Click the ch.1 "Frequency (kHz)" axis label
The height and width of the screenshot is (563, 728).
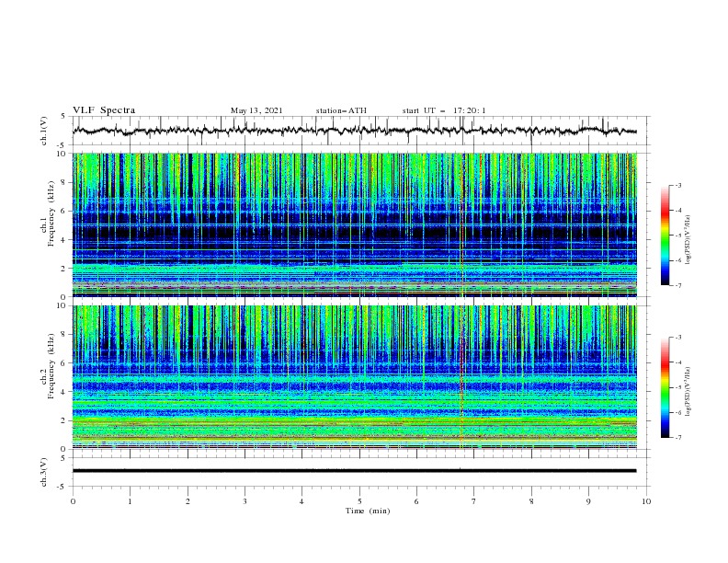tap(51, 213)
